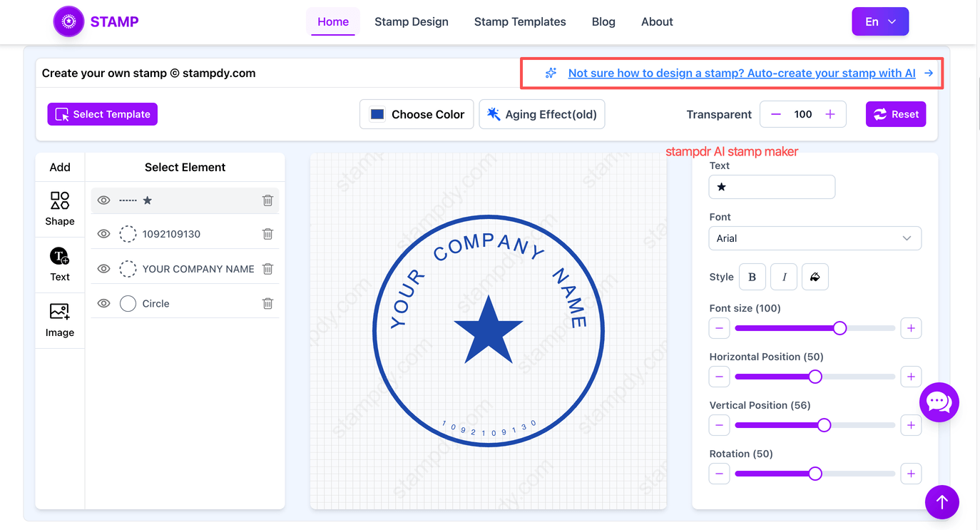Open the Text element tool

click(x=60, y=263)
